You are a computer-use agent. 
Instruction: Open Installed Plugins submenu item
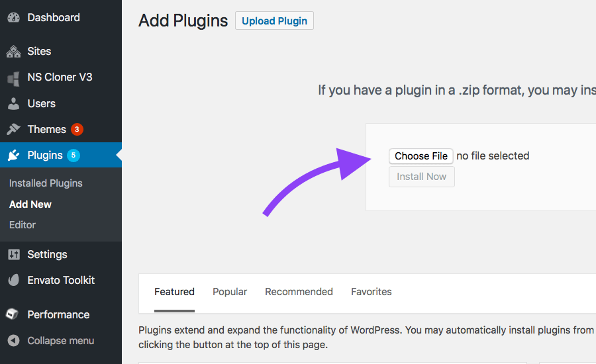pyautogui.click(x=46, y=183)
